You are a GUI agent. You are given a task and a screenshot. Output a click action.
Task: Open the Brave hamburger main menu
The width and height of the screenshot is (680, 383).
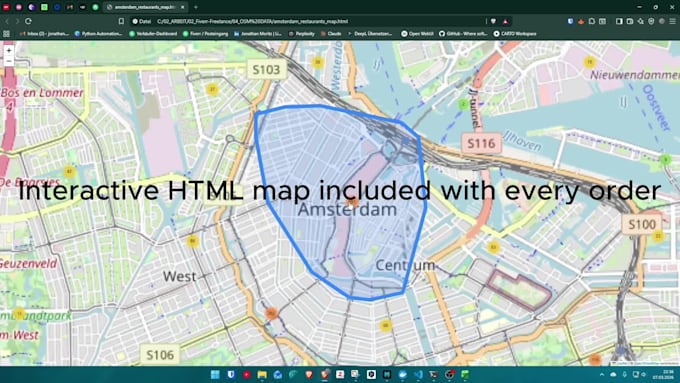[x=673, y=21]
